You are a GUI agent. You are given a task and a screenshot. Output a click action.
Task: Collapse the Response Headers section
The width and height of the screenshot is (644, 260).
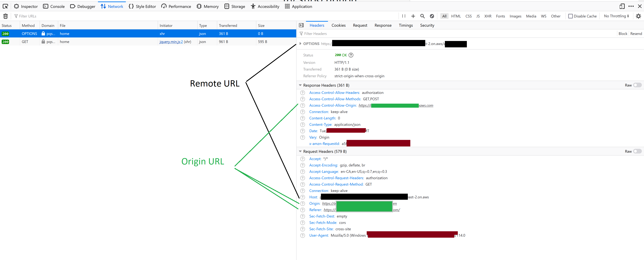tap(300, 85)
